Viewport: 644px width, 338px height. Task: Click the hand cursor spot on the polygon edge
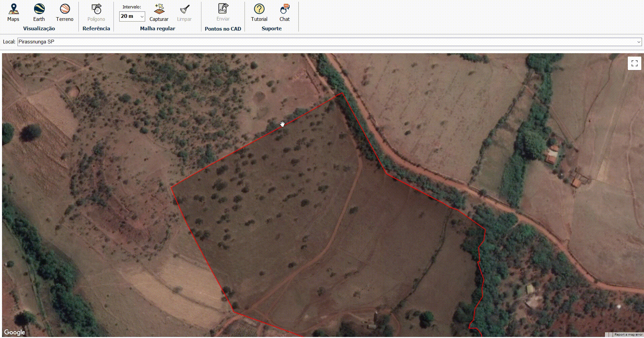(x=282, y=124)
